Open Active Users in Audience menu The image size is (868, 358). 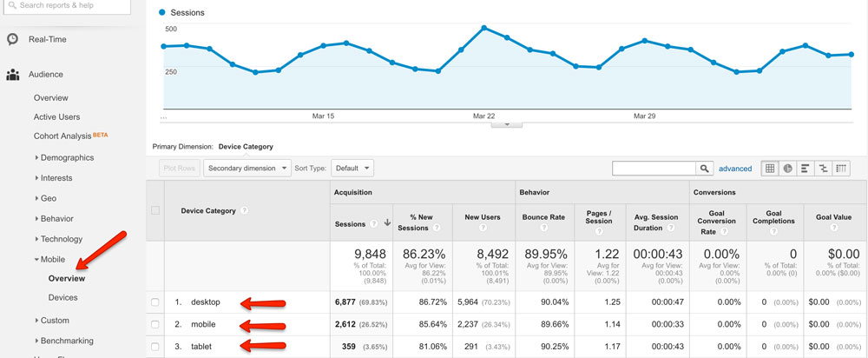pos(56,116)
